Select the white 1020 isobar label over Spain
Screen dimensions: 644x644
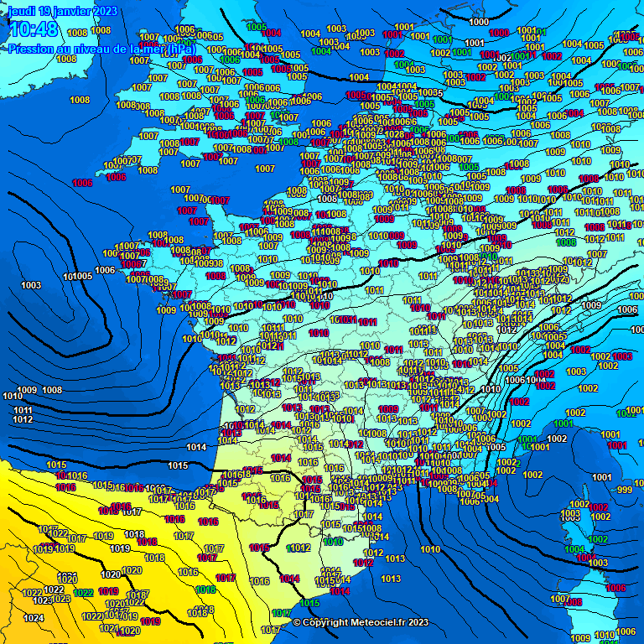click(x=111, y=574)
